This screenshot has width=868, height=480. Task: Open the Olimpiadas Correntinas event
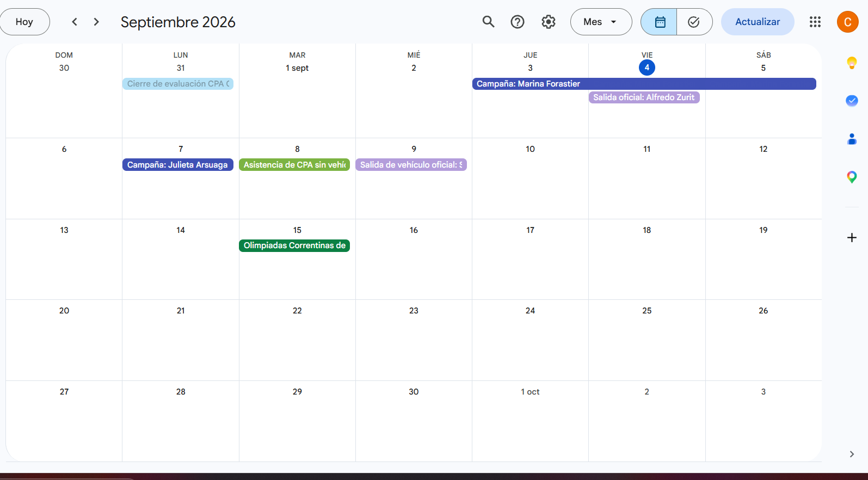[x=294, y=245]
